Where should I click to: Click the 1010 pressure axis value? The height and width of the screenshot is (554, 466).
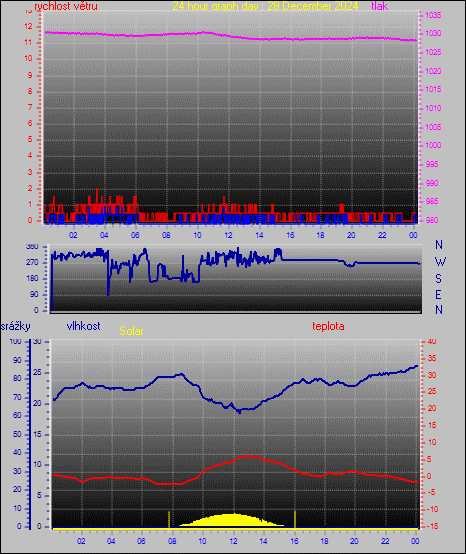click(433, 108)
